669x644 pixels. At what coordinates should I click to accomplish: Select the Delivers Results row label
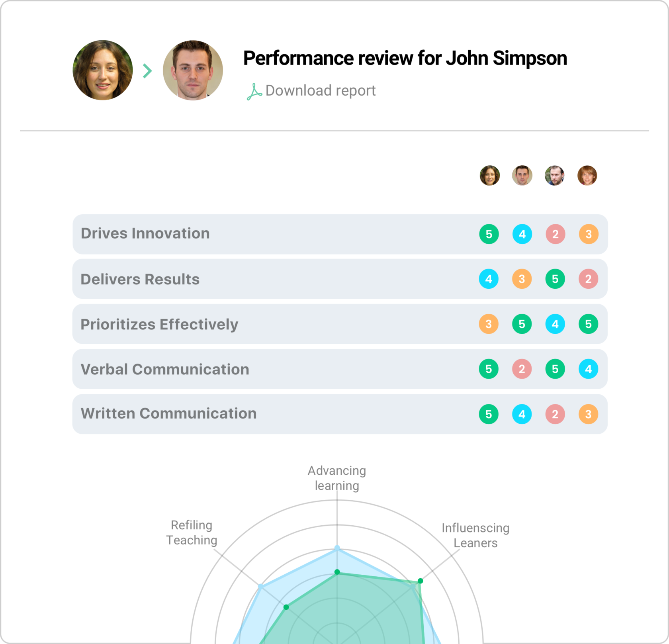[140, 279]
